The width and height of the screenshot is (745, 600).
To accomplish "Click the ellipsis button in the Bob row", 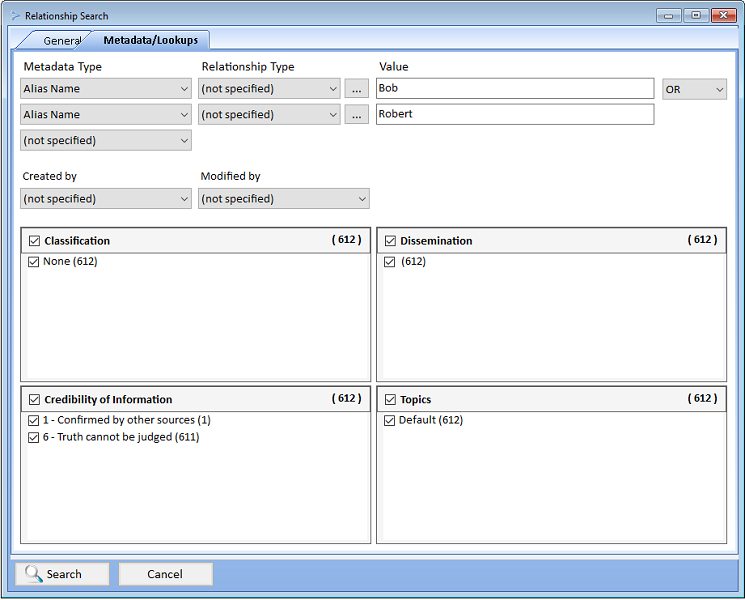I will click(357, 89).
